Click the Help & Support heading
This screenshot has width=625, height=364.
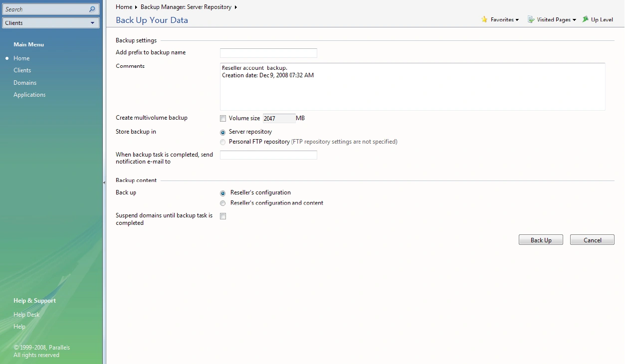(34, 301)
